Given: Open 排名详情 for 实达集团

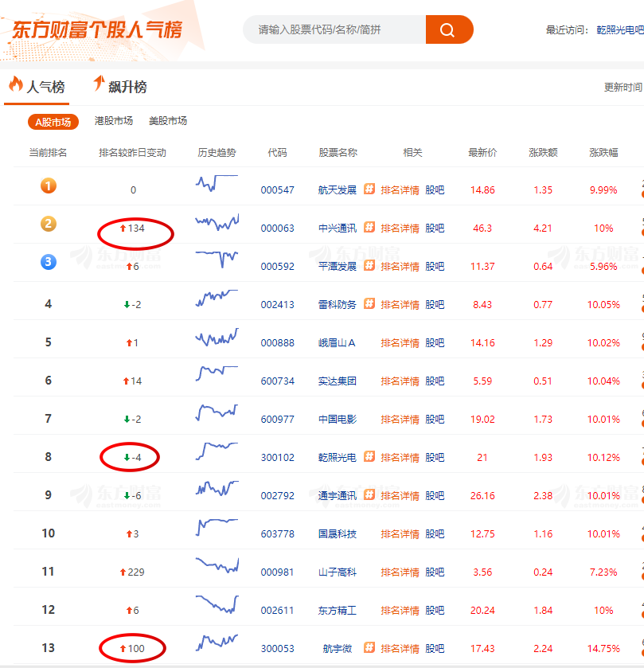Looking at the screenshot, I should coord(400,381).
